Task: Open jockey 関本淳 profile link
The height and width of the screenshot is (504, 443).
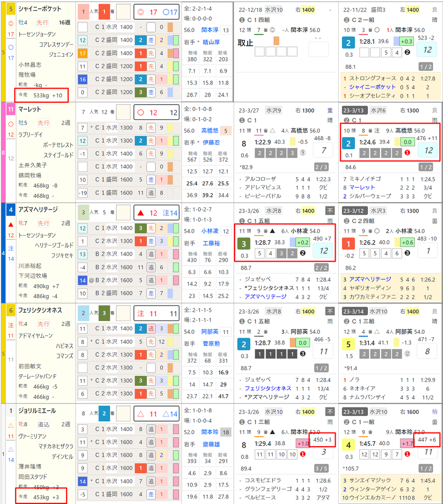Action: coord(210,30)
